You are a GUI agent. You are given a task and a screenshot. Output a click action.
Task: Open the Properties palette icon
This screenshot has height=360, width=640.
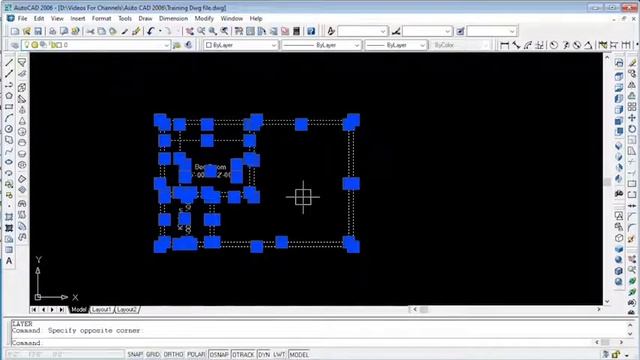point(239,31)
